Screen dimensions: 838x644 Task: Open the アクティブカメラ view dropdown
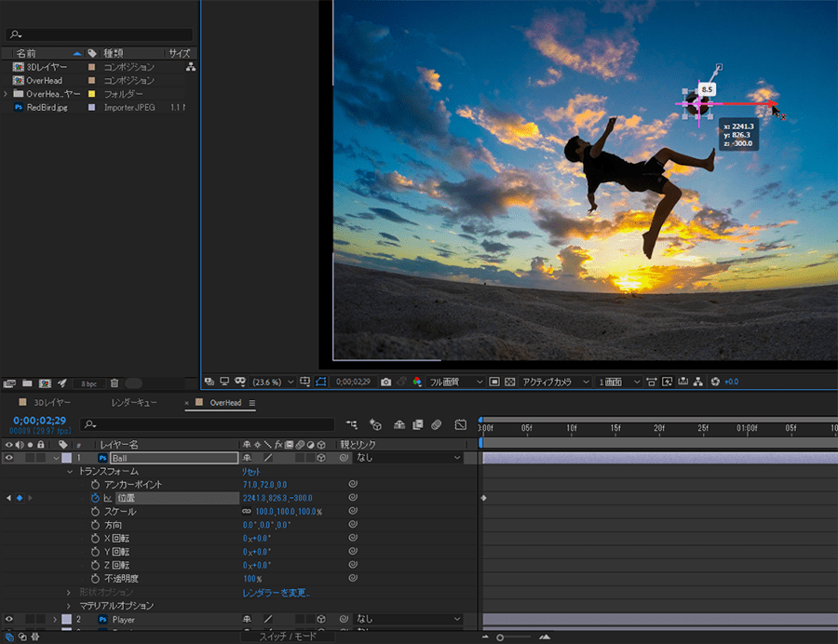pyautogui.click(x=555, y=382)
